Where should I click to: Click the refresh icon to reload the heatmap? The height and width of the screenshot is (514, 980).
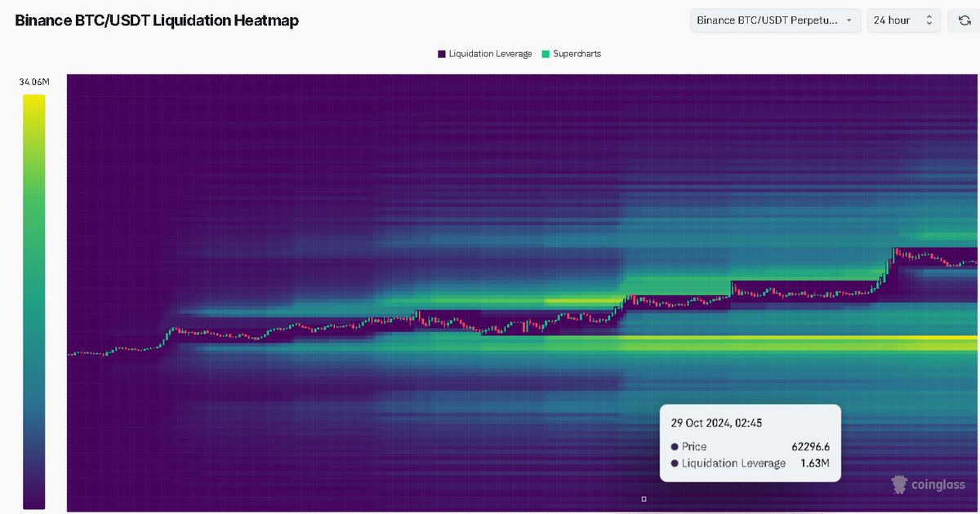(x=966, y=20)
